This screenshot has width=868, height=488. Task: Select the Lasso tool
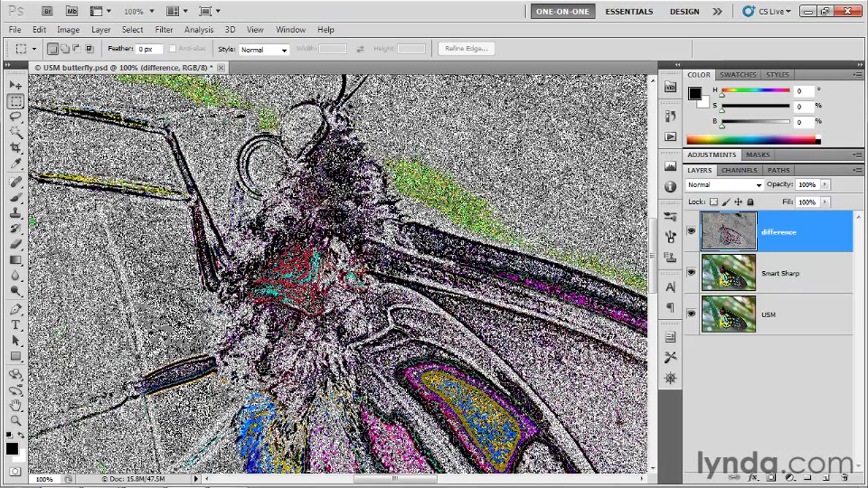[x=16, y=117]
